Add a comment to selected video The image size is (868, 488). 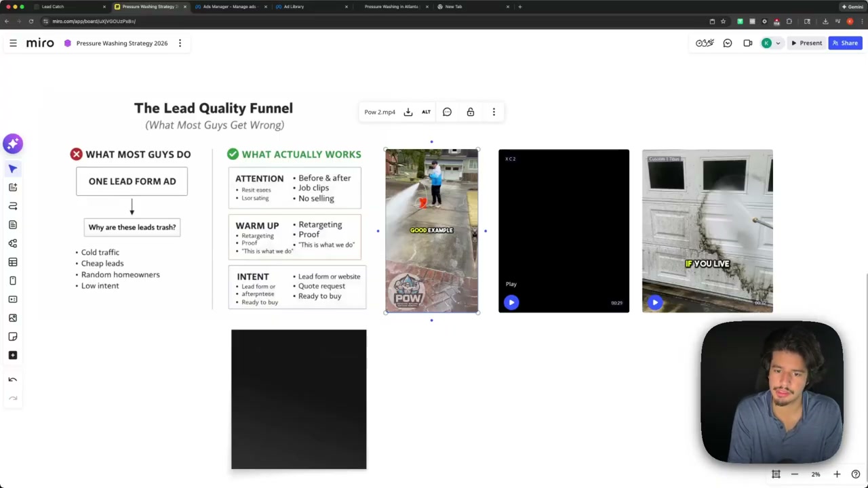447,112
